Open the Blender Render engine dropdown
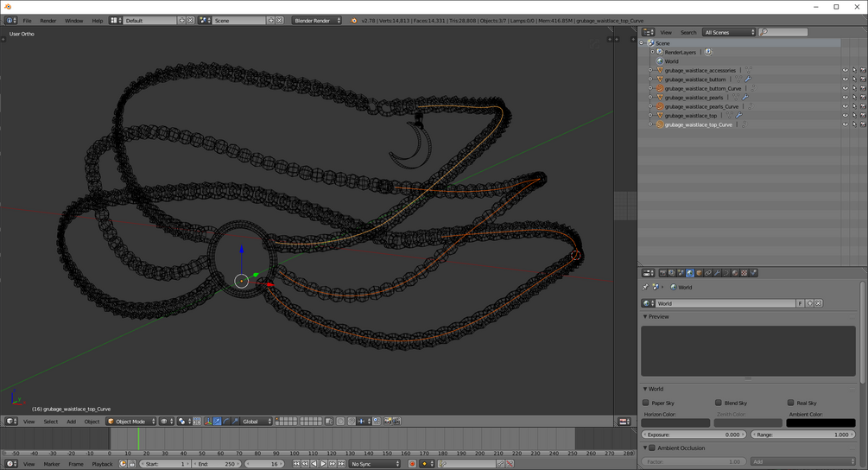 click(x=317, y=20)
